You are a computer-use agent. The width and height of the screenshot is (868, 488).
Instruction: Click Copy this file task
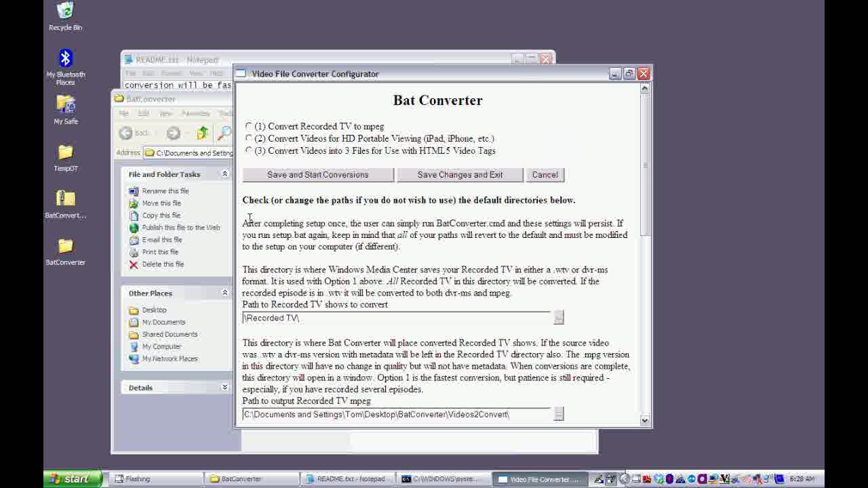click(161, 216)
